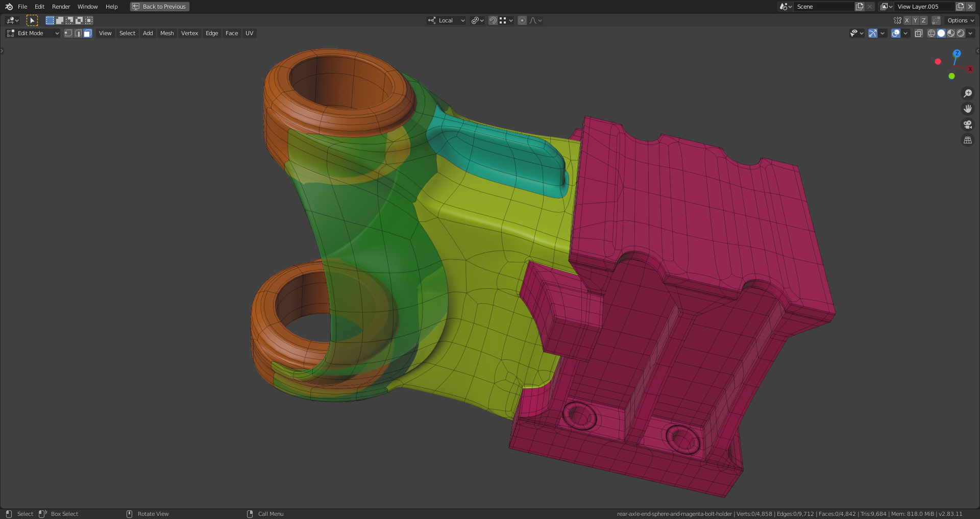Toggle X-ray view

[x=918, y=33]
